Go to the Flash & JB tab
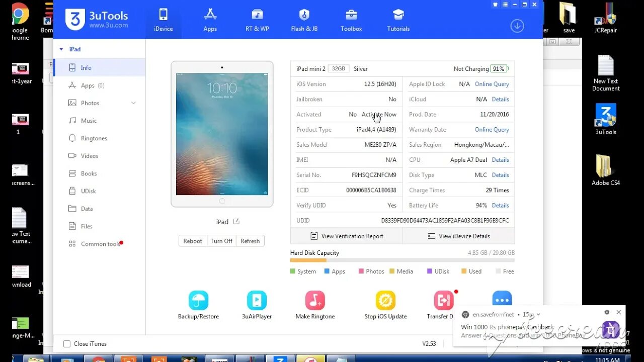This screenshot has width=644, height=362. click(304, 20)
